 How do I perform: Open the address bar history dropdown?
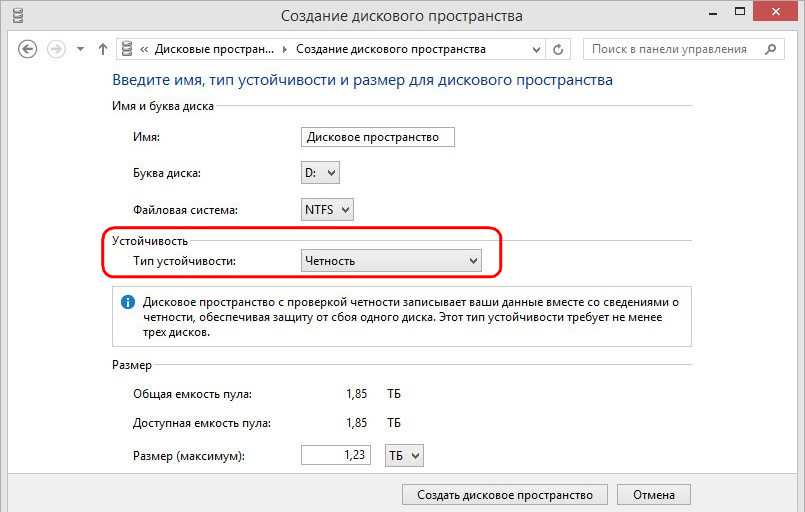tap(538, 49)
